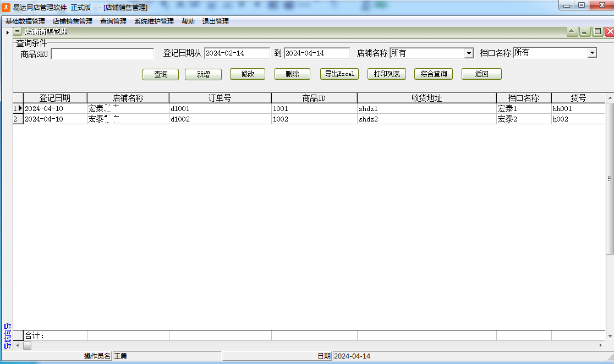Click the 货号 column header
Screen dimensions: 614x364
tap(578, 98)
